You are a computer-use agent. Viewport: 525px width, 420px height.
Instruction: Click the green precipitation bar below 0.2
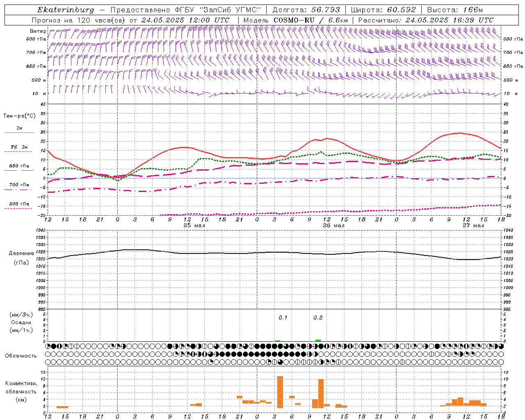(x=318, y=340)
